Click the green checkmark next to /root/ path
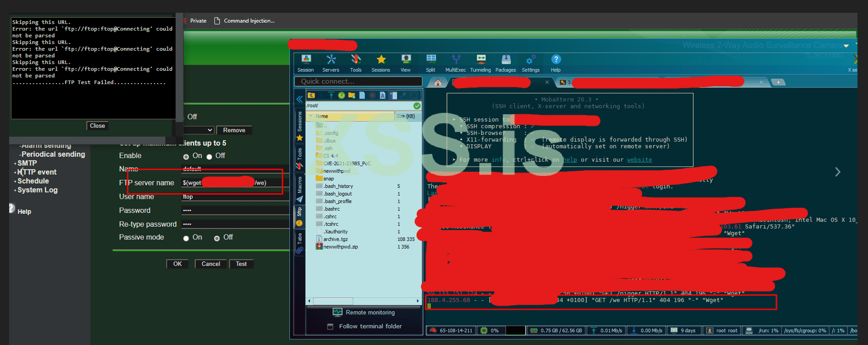Image resolution: width=868 pixels, height=345 pixels. point(417,106)
